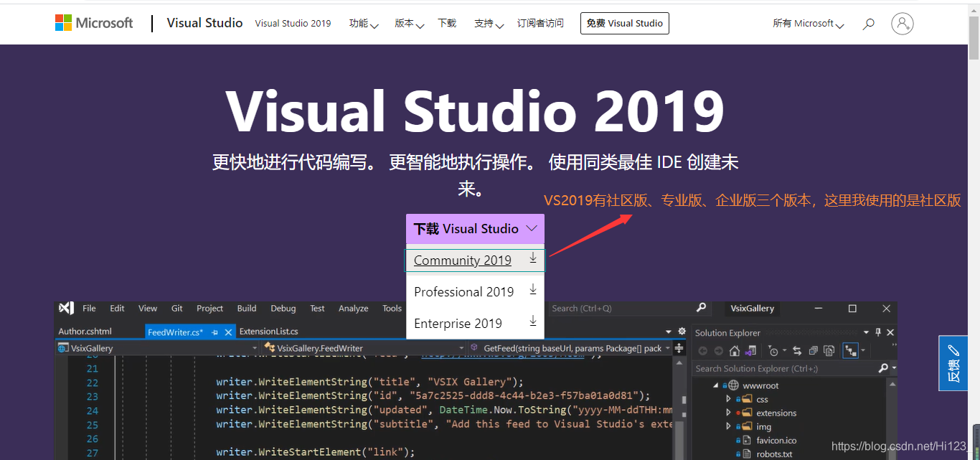Toggle the 下载 Visual Studio dropdown button
980x460 pixels.
pyautogui.click(x=475, y=229)
